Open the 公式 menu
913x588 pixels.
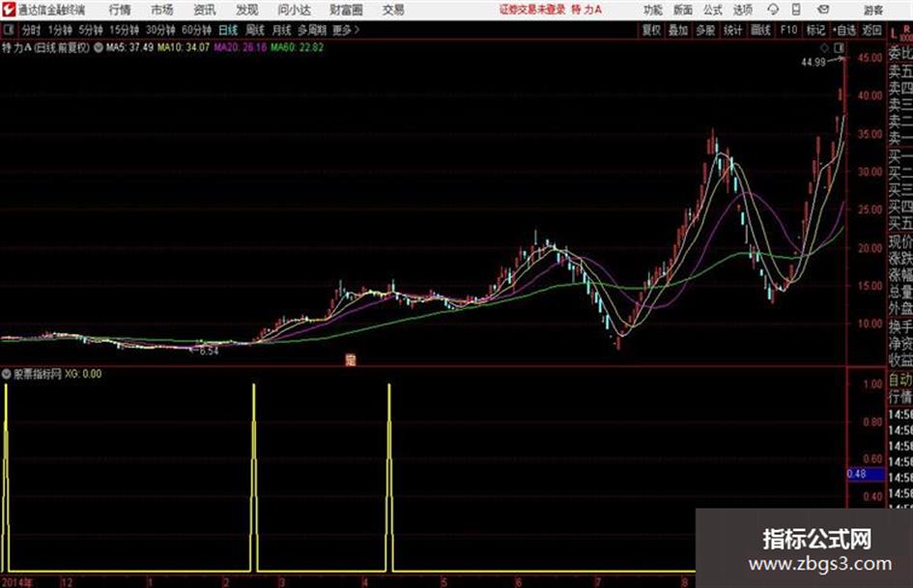(x=713, y=10)
